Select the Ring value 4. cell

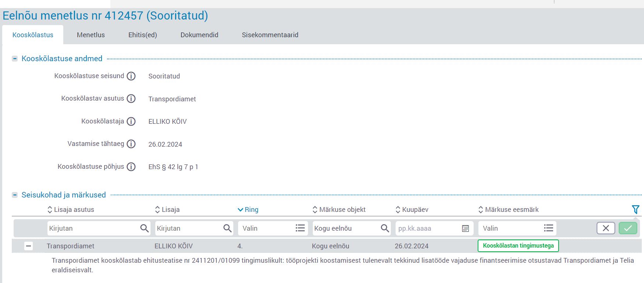tap(240, 246)
